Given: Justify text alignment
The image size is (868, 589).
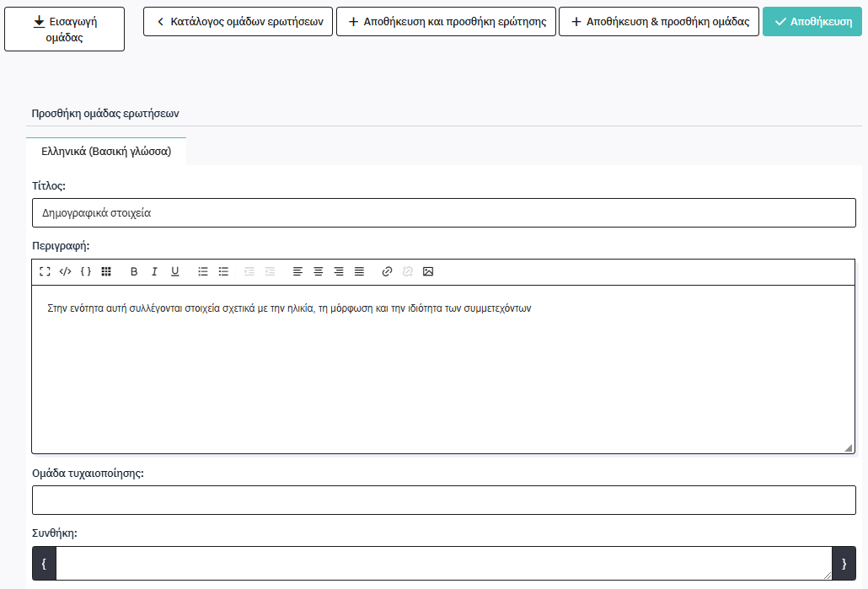Looking at the screenshot, I should 359,271.
